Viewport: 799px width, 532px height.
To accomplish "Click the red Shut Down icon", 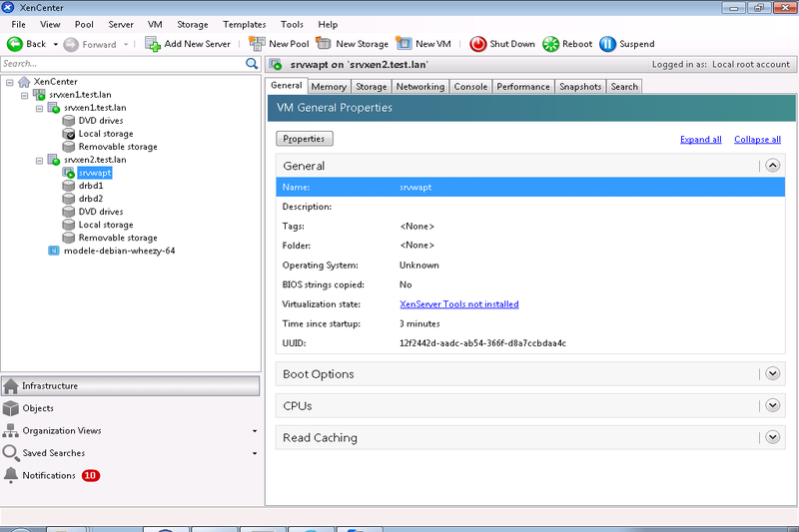I will 478,44.
